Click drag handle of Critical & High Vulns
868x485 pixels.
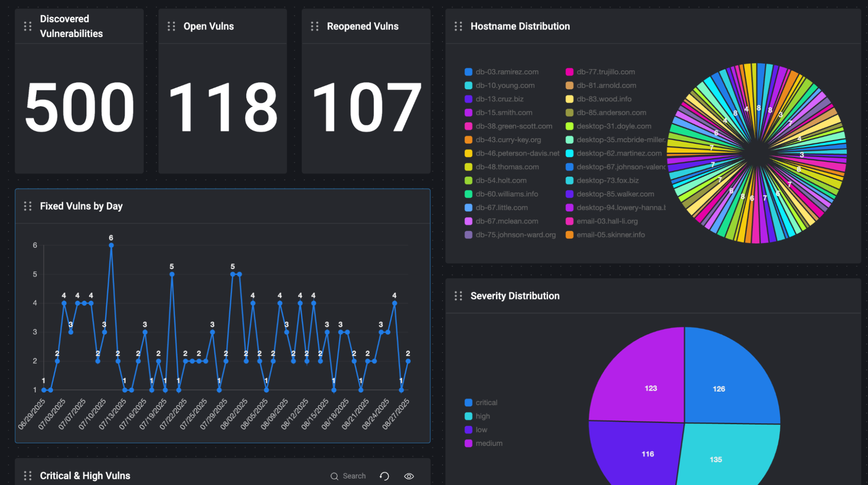(28, 476)
